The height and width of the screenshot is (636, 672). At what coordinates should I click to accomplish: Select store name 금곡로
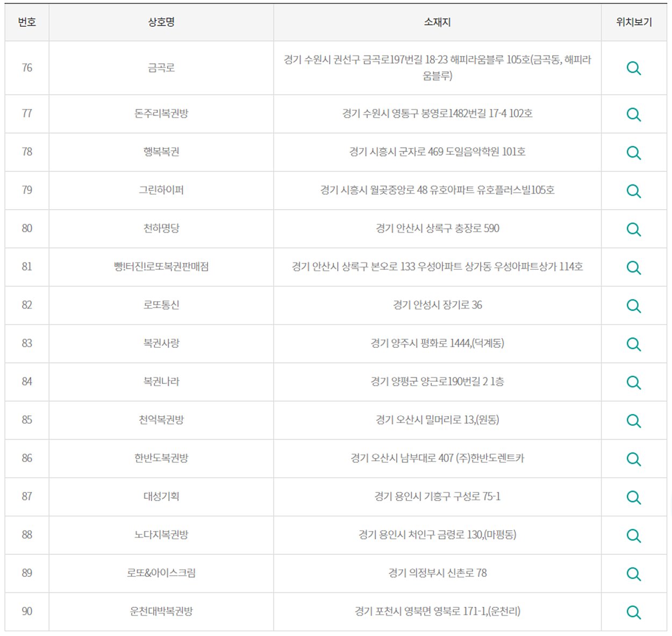point(161,68)
